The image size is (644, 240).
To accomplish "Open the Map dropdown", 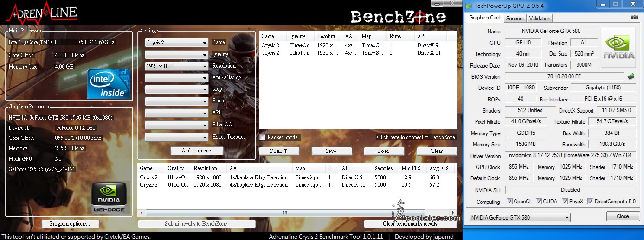I will [176, 89].
